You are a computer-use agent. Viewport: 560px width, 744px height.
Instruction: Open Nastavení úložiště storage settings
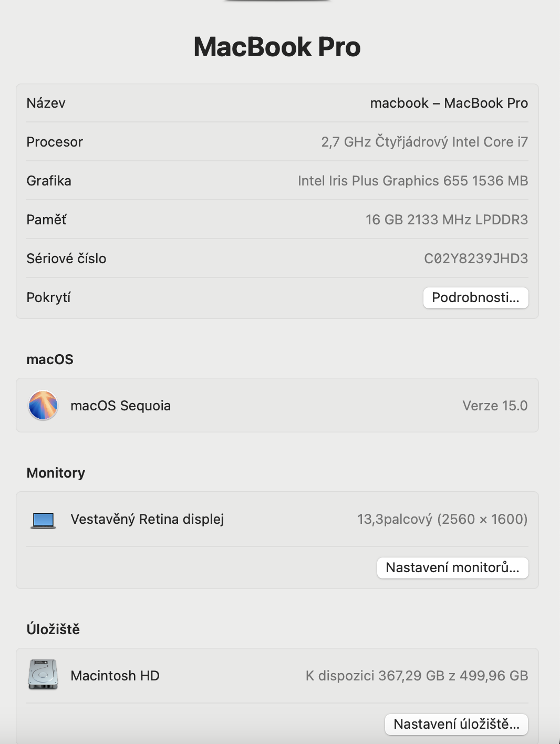[456, 725]
